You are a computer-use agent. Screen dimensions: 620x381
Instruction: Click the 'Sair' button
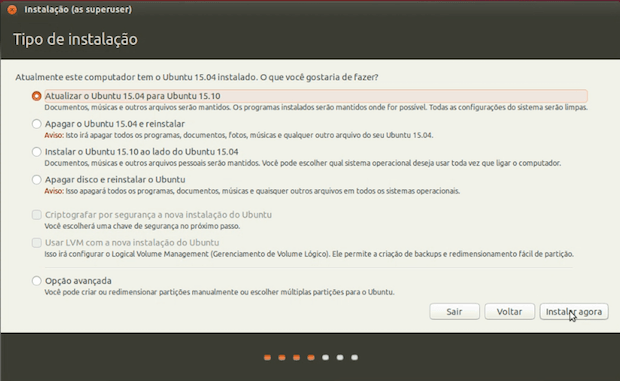click(454, 312)
